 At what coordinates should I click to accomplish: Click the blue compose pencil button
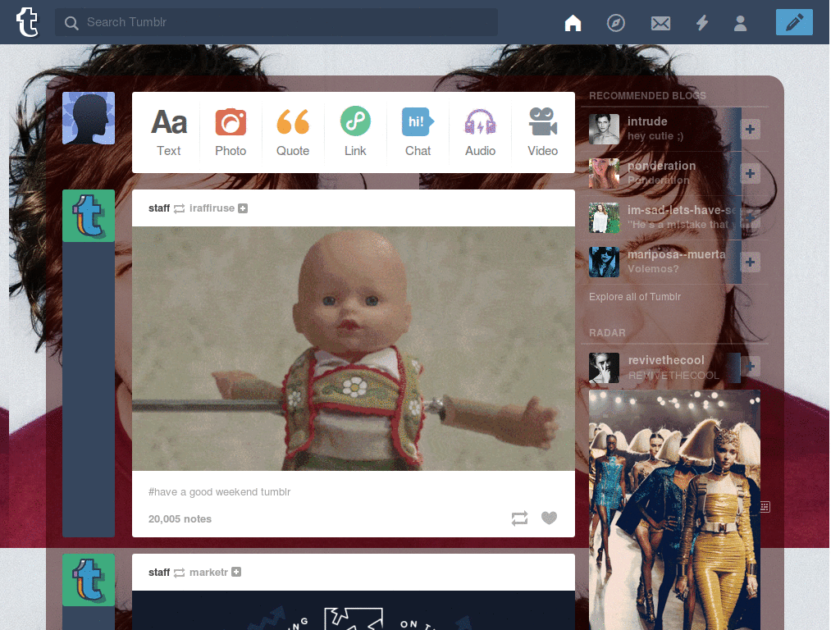[794, 22]
